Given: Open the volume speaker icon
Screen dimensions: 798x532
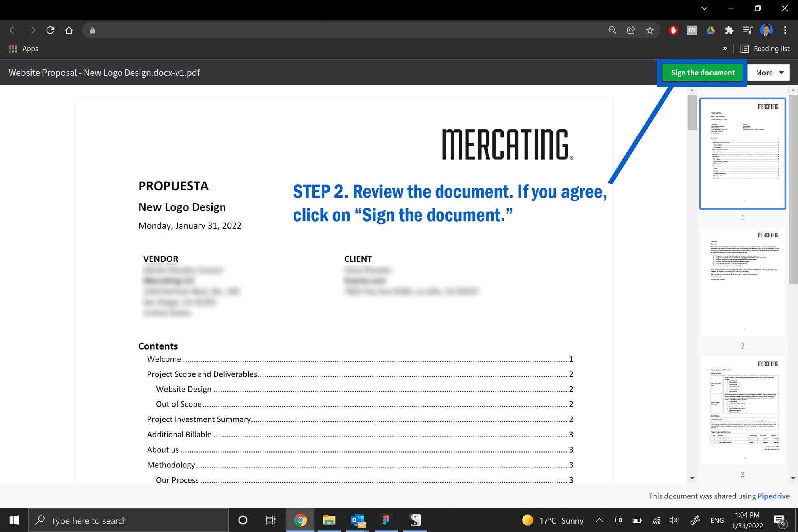Looking at the screenshot, I should tap(674, 520).
